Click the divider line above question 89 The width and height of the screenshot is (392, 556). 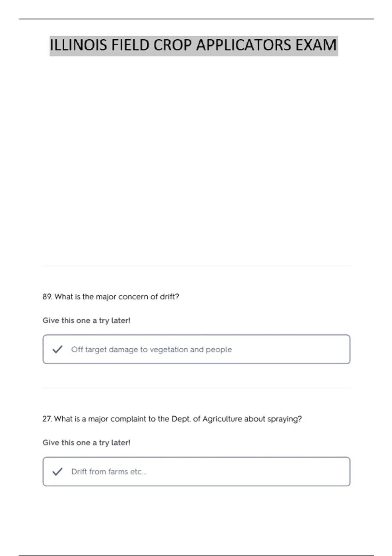pyautogui.click(x=196, y=266)
